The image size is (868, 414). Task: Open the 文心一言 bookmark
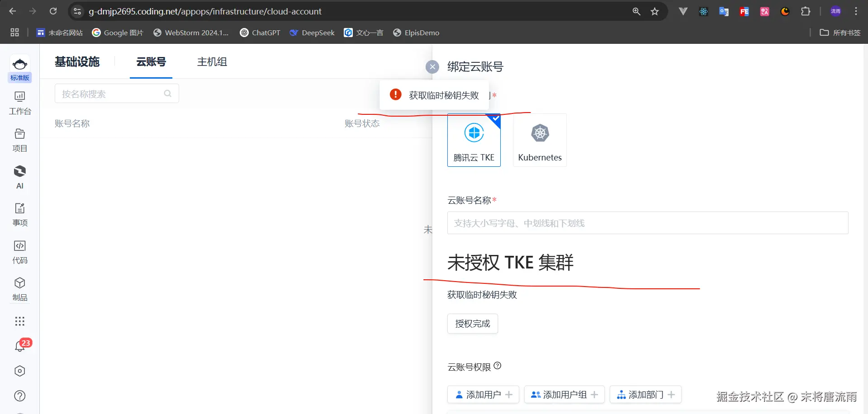tap(364, 33)
